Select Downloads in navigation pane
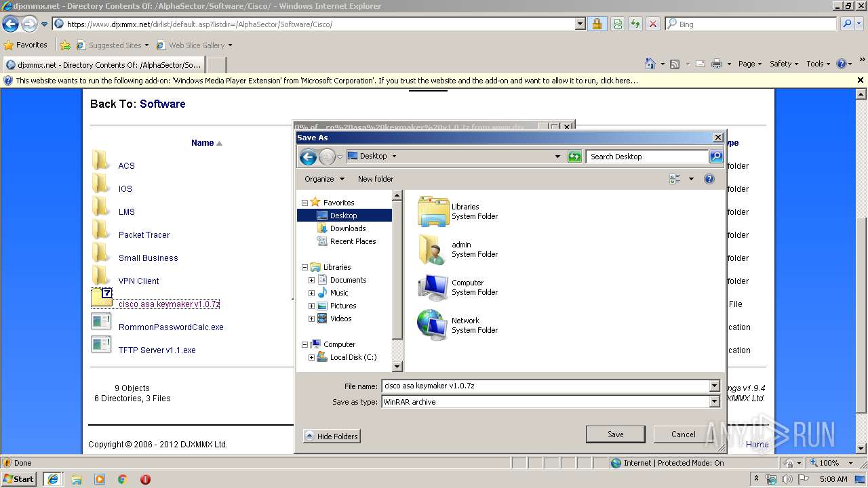The image size is (868, 488). (348, 228)
